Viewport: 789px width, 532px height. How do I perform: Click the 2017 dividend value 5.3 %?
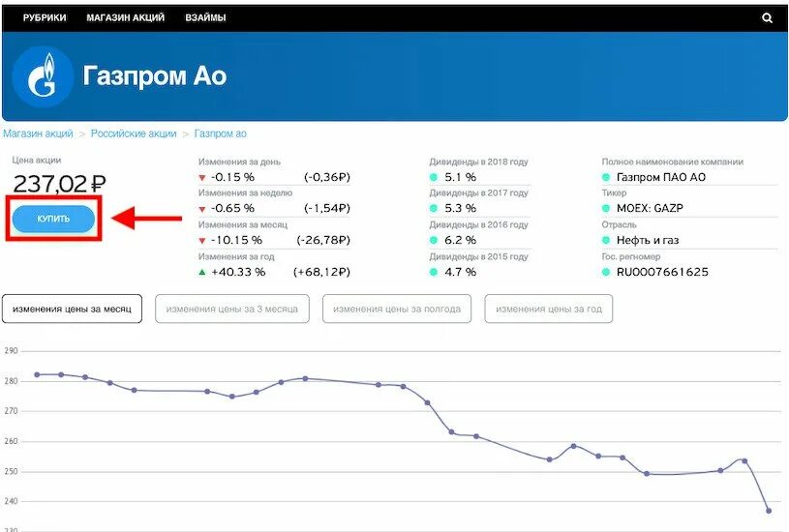(460, 208)
